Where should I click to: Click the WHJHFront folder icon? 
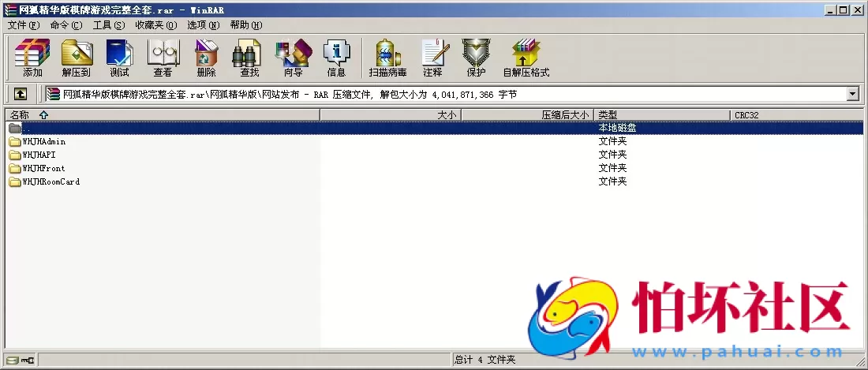(14, 168)
